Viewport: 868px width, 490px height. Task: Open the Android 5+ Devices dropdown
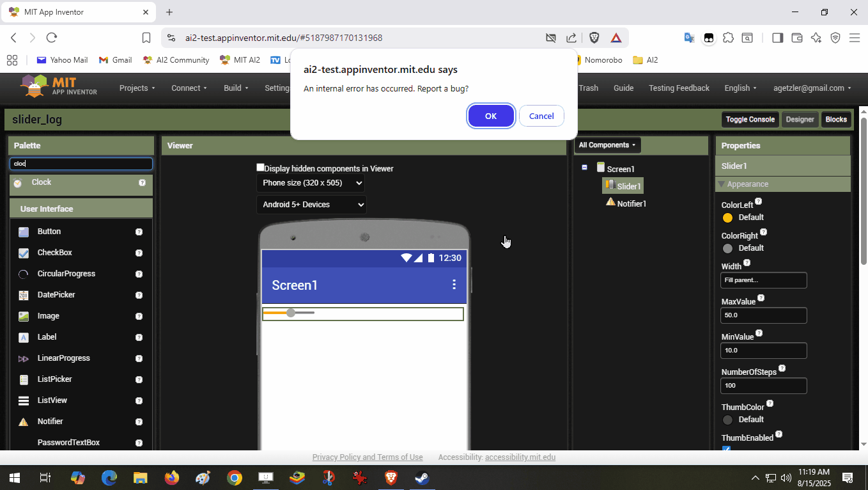[x=311, y=205]
